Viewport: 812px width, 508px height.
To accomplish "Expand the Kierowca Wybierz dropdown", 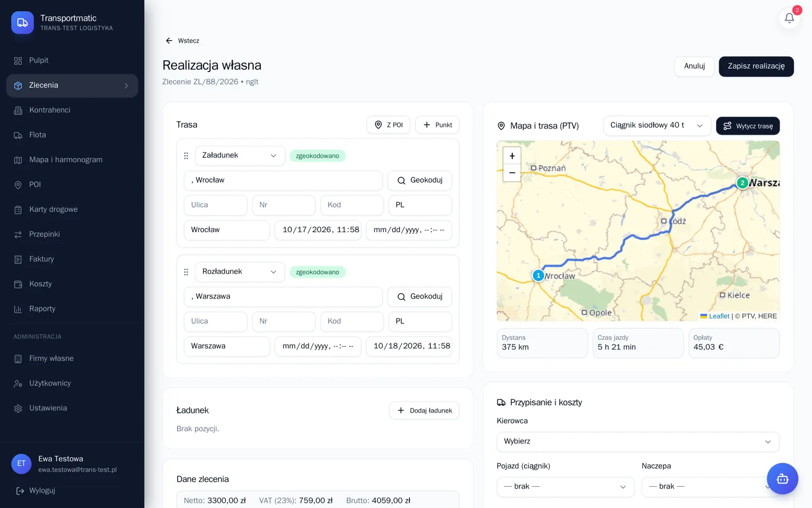I will (x=638, y=441).
